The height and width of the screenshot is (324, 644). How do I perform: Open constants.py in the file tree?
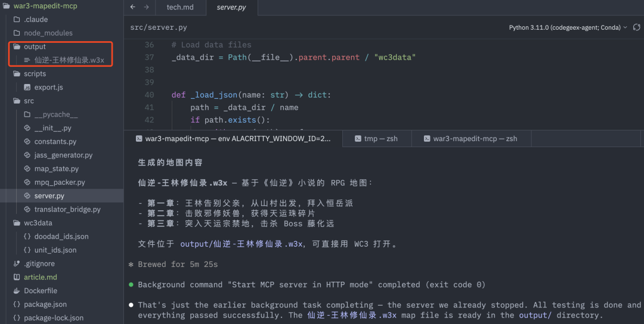[55, 141]
